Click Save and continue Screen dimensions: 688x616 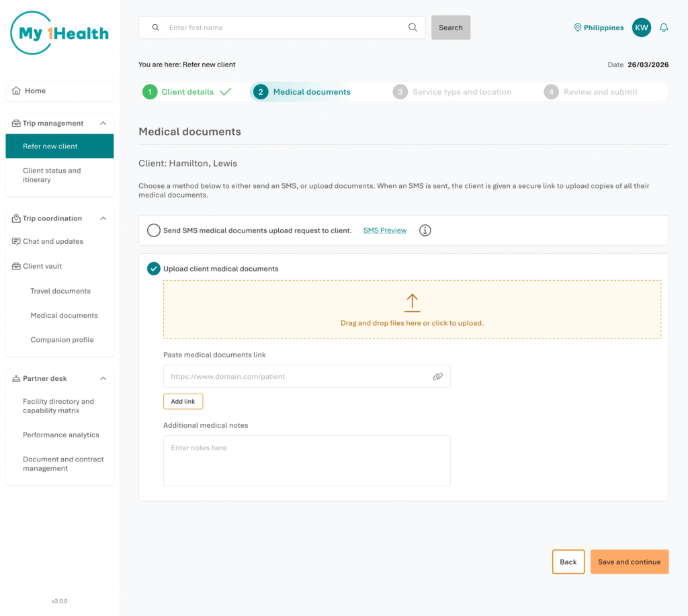click(629, 562)
